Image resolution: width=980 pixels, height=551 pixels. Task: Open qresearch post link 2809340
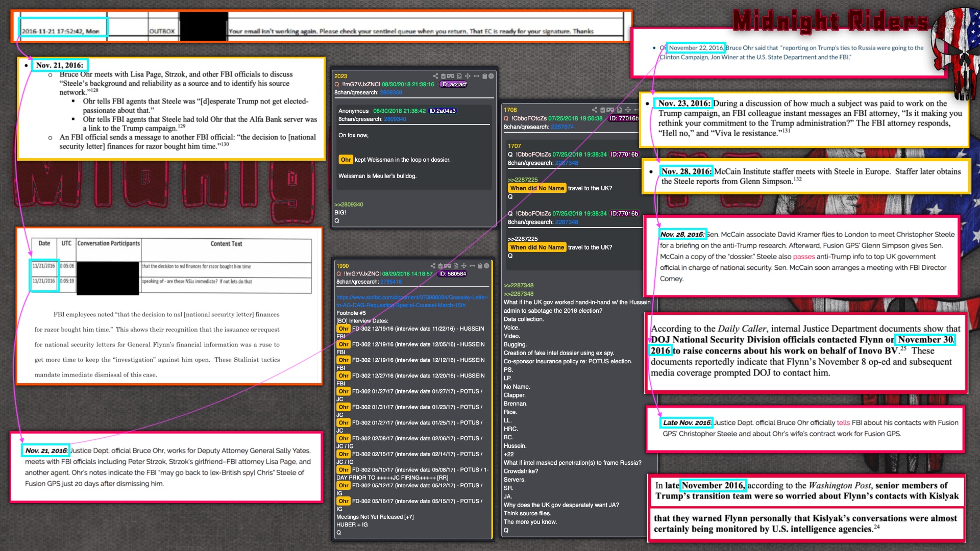point(395,119)
